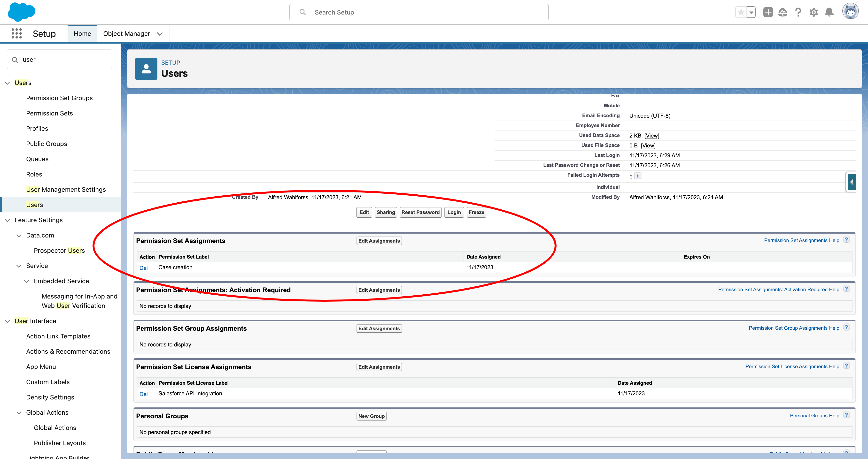Collapse the Feature Settings section

pos(8,220)
